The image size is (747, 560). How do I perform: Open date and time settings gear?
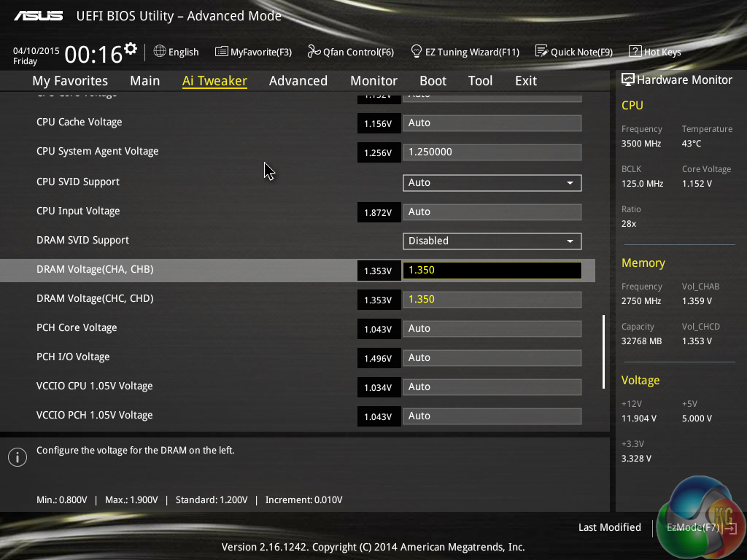click(x=131, y=49)
